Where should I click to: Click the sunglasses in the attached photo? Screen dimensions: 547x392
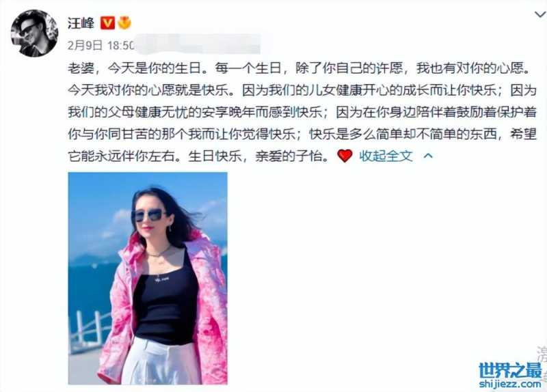pyautogui.click(x=150, y=215)
